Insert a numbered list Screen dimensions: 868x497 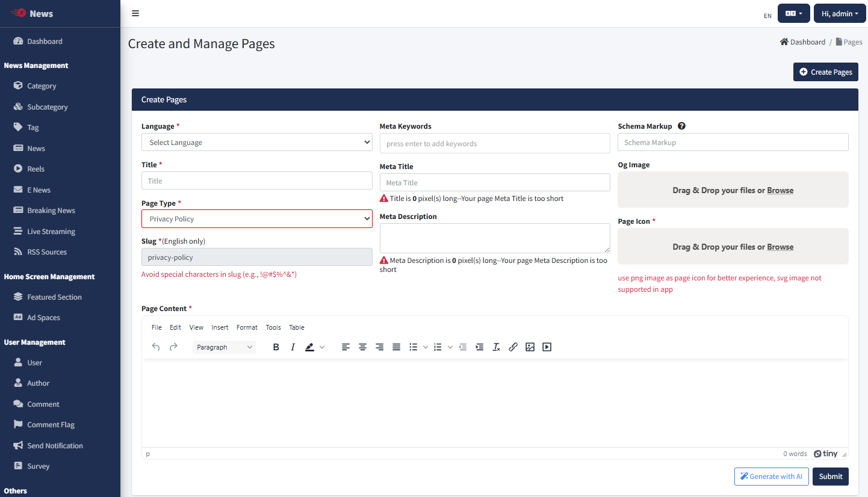pos(438,347)
